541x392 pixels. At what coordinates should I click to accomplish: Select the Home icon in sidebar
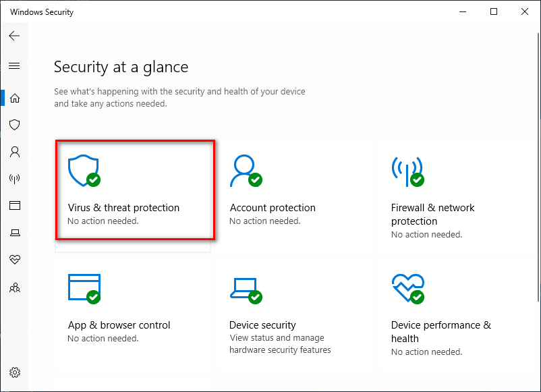[14, 98]
